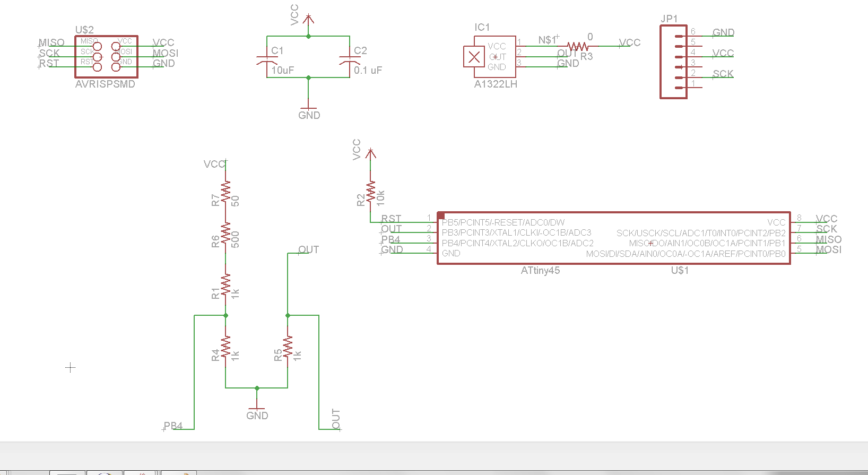This screenshot has width=868, height=475.
Task: Click the ATtiny45 pin 1 marker square
Action: pyautogui.click(x=441, y=215)
